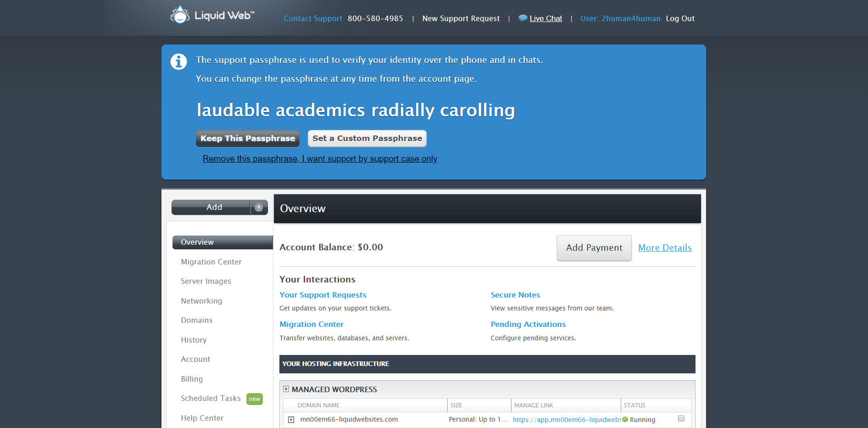Click the Add Payment button

point(594,248)
